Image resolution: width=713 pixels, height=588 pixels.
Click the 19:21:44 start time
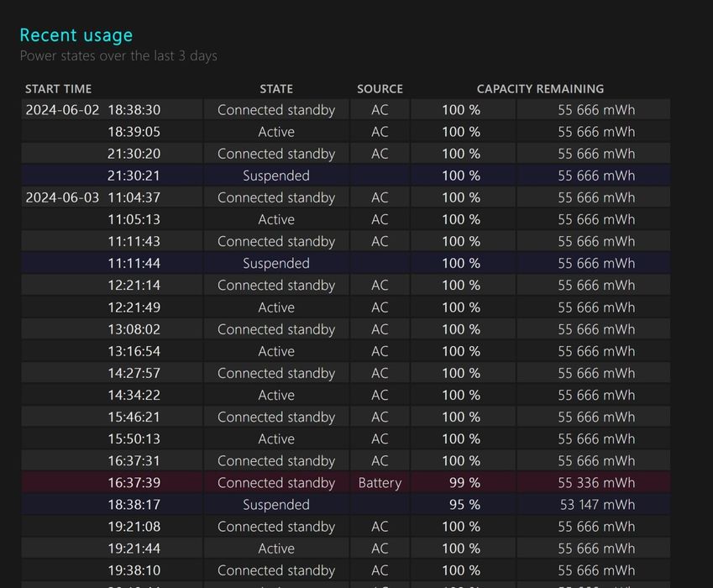click(x=134, y=549)
